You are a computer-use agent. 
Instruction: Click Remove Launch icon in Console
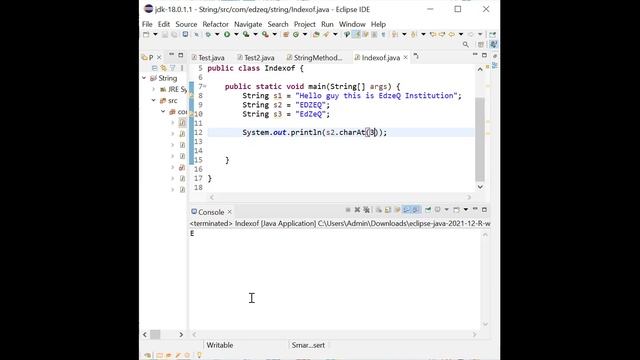coord(358,210)
